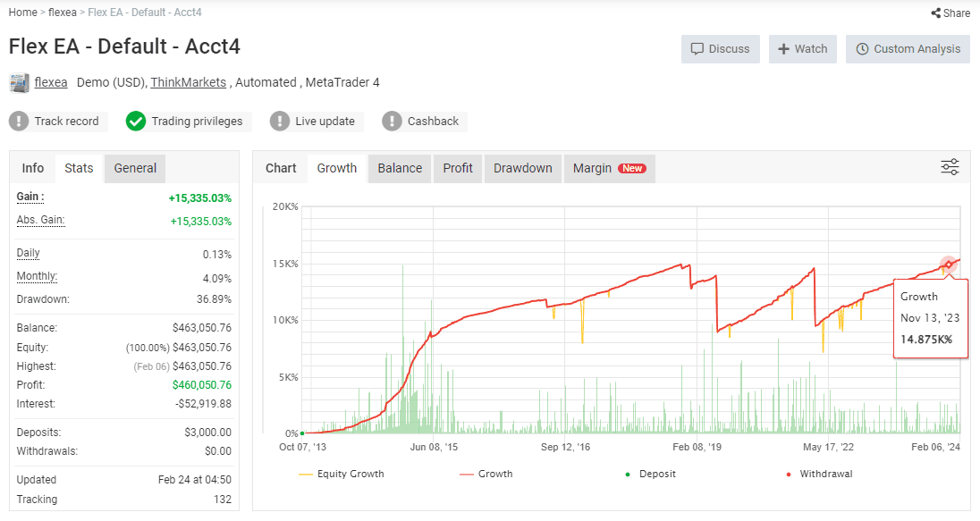980x521 pixels.
Task: Click the green Trading privileges checkmark icon
Action: click(x=136, y=122)
